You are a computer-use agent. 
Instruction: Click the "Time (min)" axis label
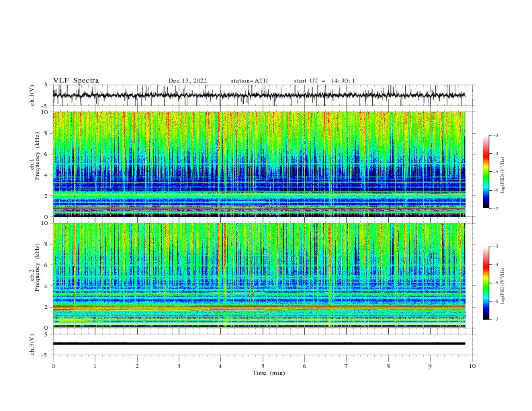coord(269,373)
